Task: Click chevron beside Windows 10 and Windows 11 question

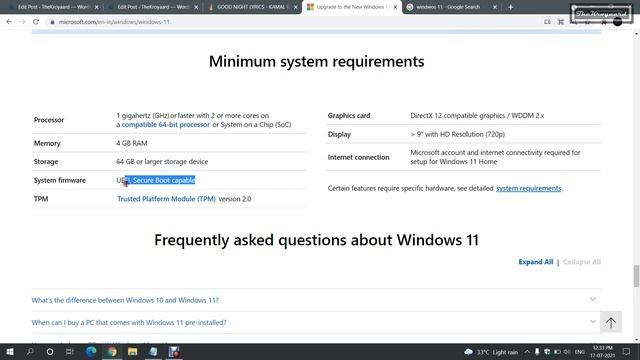Action: (x=593, y=300)
